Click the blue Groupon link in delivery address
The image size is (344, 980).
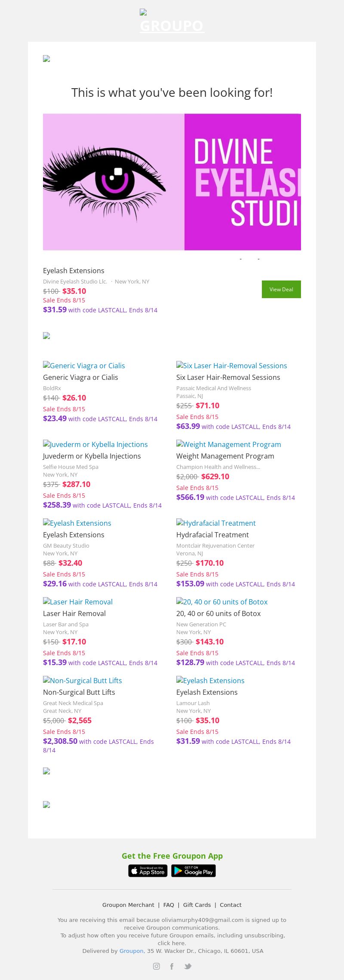[131, 951]
